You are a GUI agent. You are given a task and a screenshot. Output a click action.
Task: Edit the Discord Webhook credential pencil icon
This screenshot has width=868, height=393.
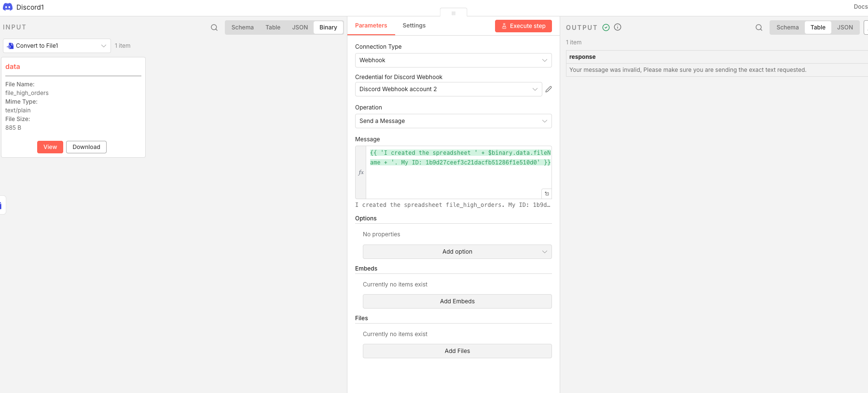tap(549, 89)
